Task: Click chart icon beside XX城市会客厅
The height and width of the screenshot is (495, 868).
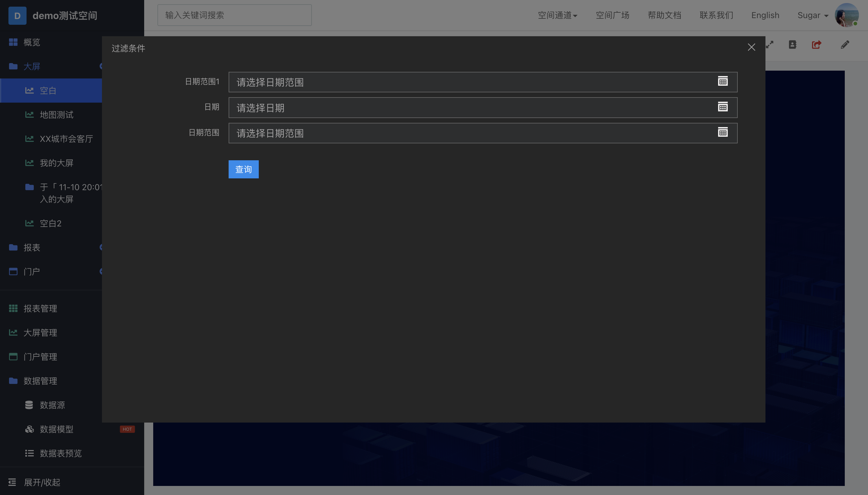Action: (30, 139)
